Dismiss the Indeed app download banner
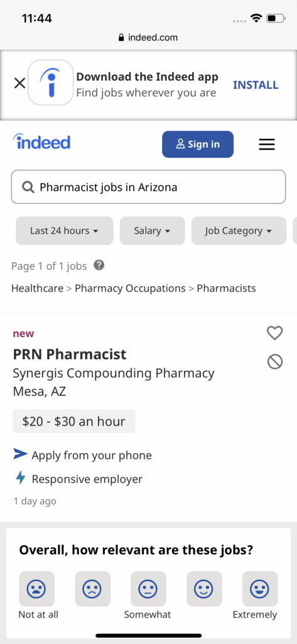 click(19, 84)
